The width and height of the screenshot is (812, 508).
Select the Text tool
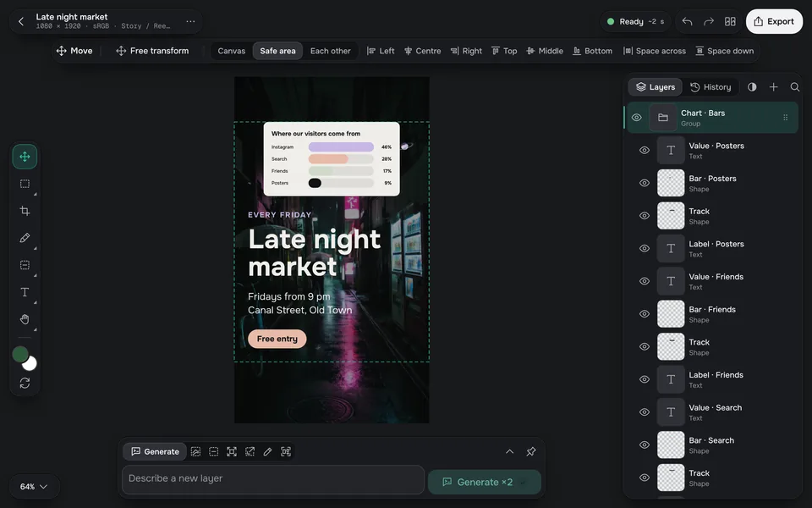pos(25,292)
